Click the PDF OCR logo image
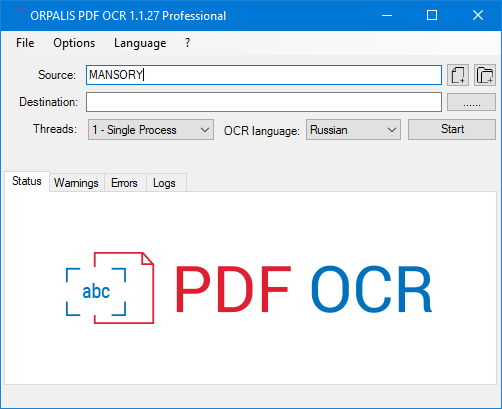This screenshot has height=409, width=502. tap(249, 288)
